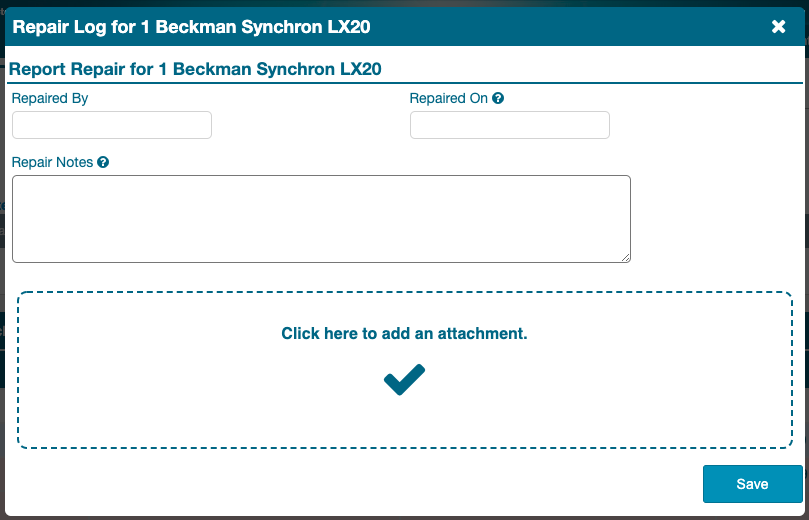Click the 'Repaired By' label

point(50,99)
